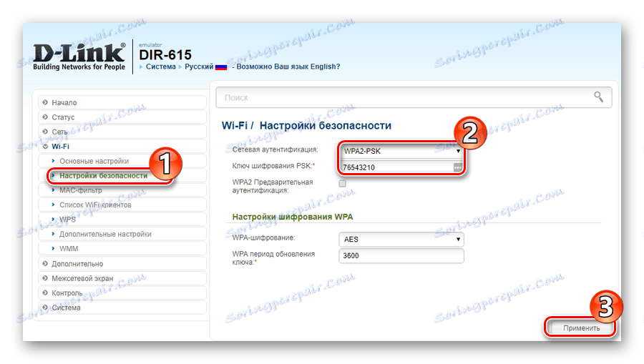This screenshot has height=364, width=644.
Task: Click the D-Link logo
Action: pyautogui.click(x=79, y=56)
